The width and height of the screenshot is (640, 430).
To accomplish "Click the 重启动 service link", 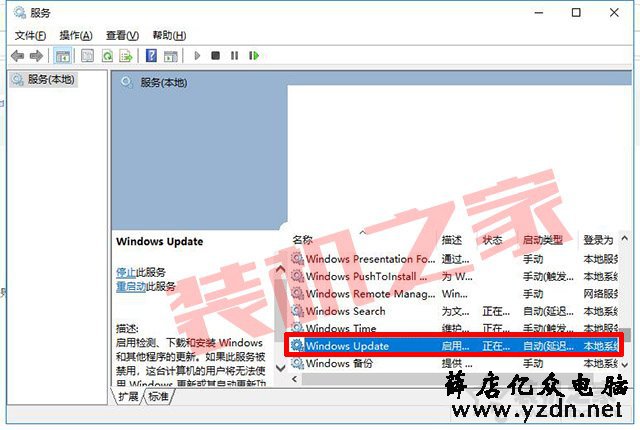I will 131,286.
